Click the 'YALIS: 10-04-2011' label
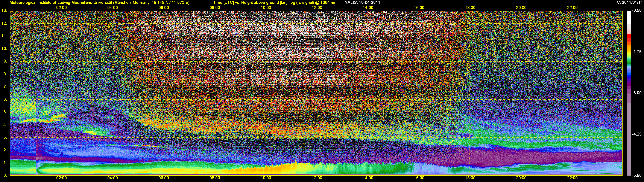644x182 pixels. click(363, 3)
